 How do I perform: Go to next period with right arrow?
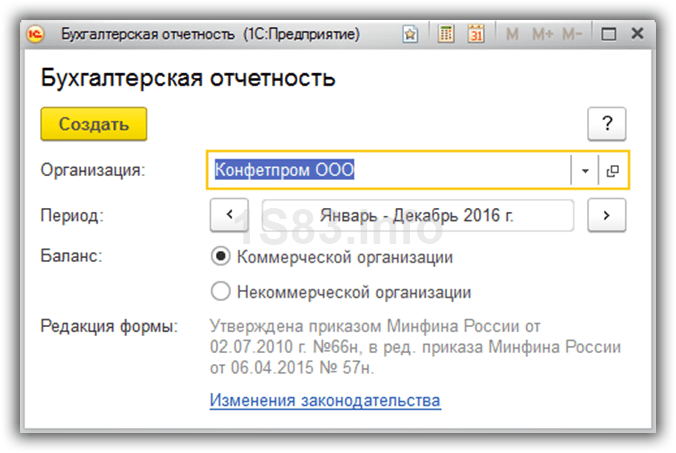tap(607, 215)
